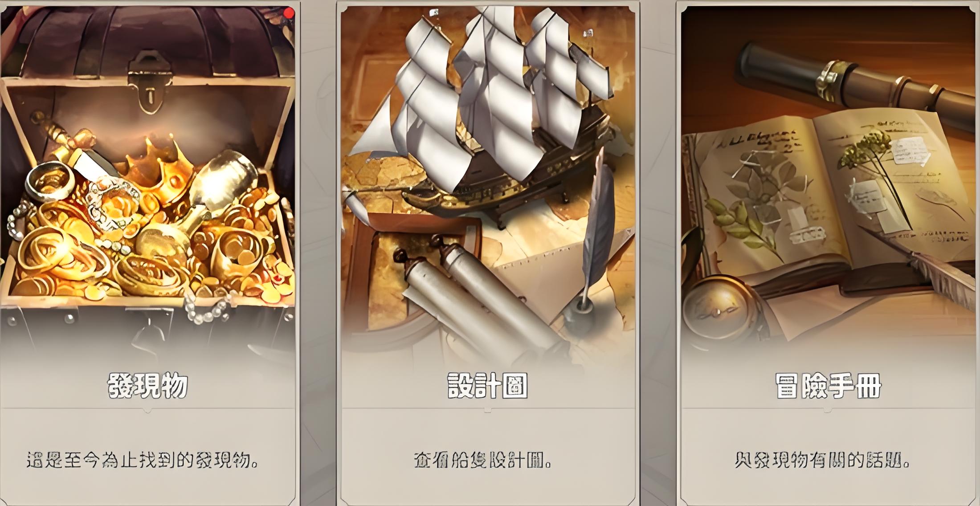Click the 發現物 description text
This screenshot has width=980, height=506.
(x=143, y=461)
